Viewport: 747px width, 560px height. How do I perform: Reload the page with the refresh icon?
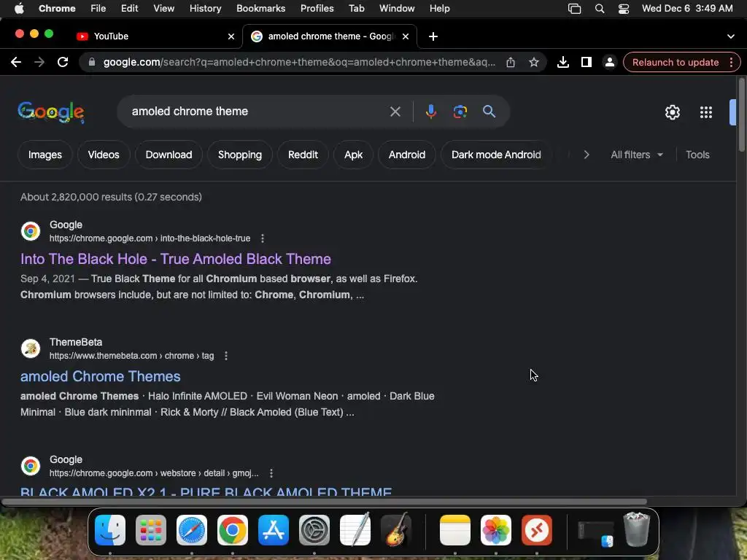[x=63, y=62]
